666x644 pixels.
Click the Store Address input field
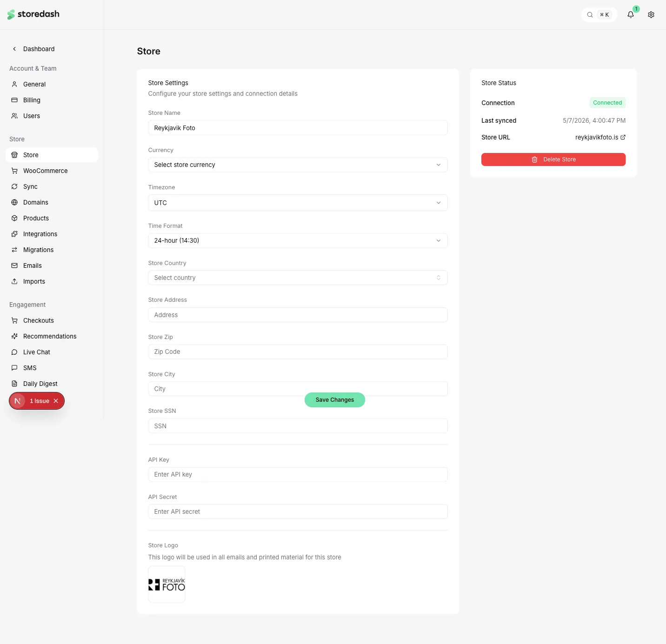click(x=298, y=315)
